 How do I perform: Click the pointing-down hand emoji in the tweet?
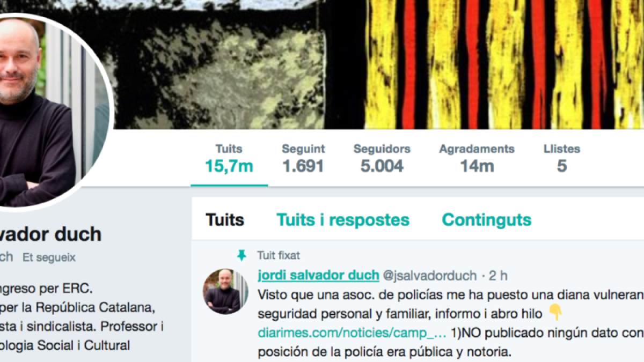pos(555,313)
